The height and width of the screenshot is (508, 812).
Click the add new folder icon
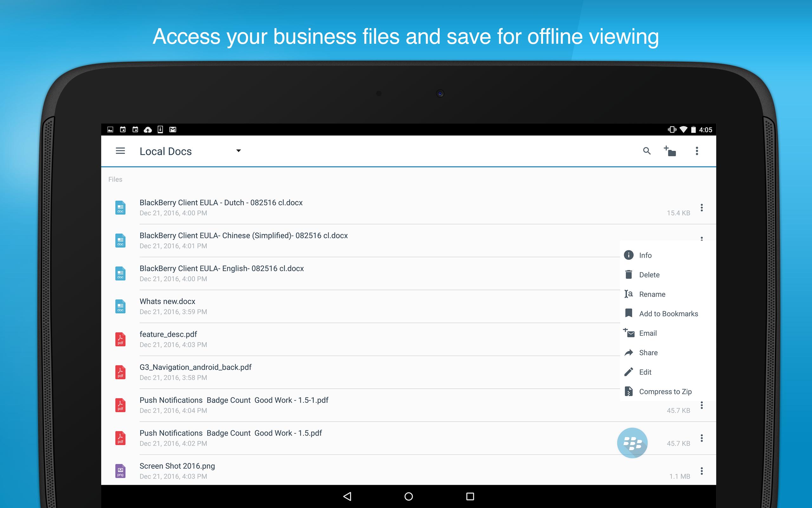[x=670, y=151]
